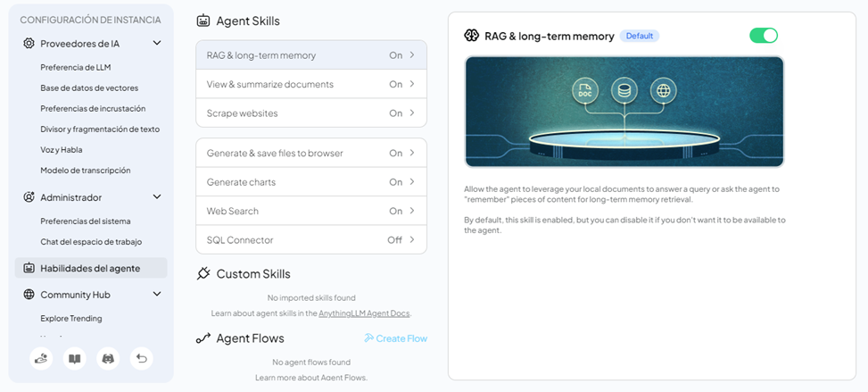Click the Proveedores de IA gear icon
This screenshot has width=868, height=392.
[29, 43]
